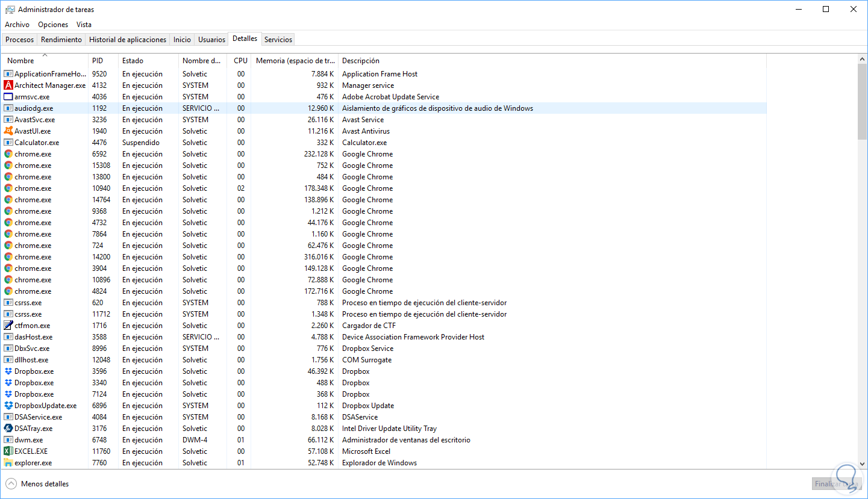
Task: Click the 'Adobe Acrobat Update Service' description
Action: [390, 97]
